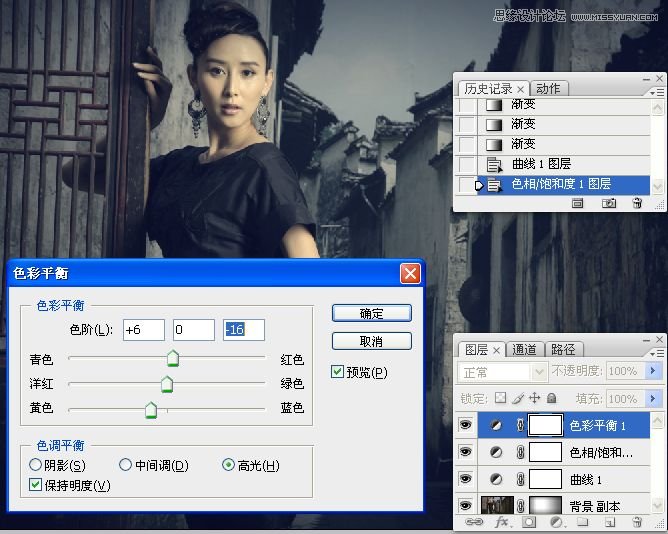Viewport: 668px width, 534px height.
Task: Click the 背景 副本 layer mask thumbnail
Action: [x=545, y=506]
